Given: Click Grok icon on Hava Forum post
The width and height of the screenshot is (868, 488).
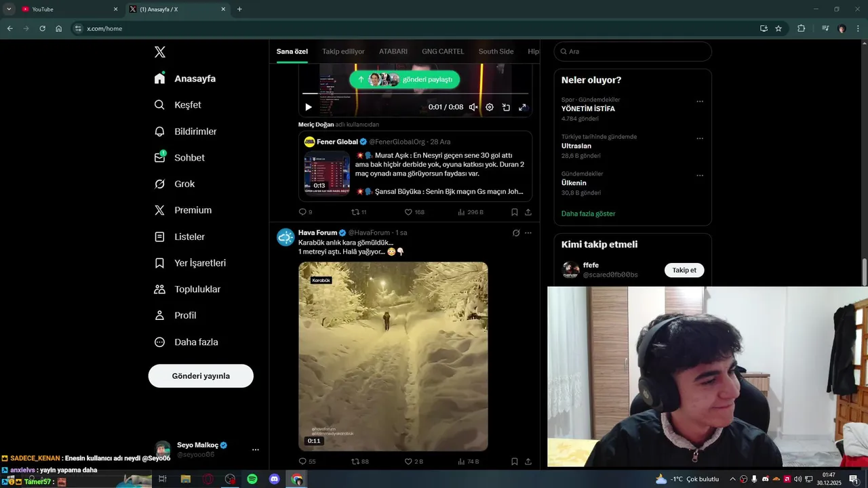Looking at the screenshot, I should 516,232.
